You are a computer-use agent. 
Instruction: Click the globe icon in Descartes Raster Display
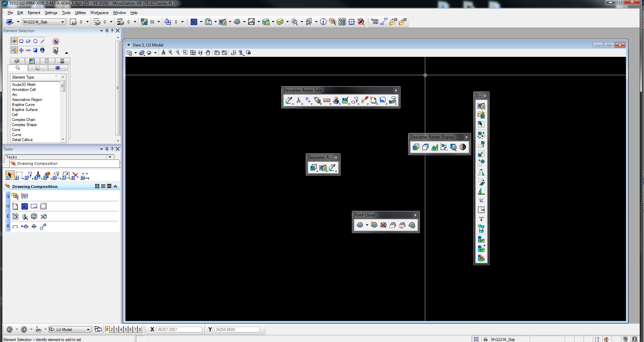(463, 147)
